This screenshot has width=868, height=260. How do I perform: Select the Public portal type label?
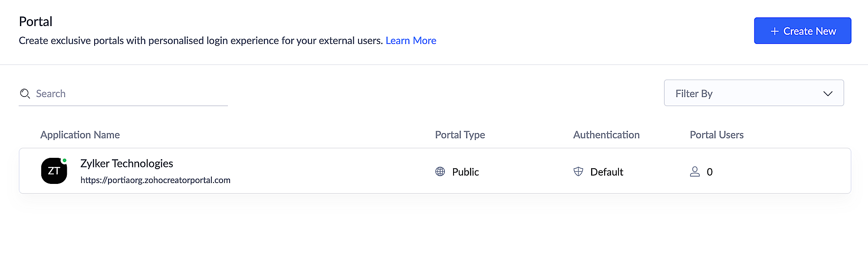pyautogui.click(x=466, y=172)
